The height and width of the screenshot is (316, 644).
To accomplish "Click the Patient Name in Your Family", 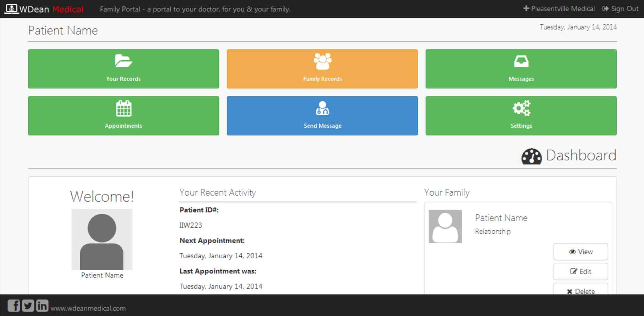I will (x=501, y=218).
